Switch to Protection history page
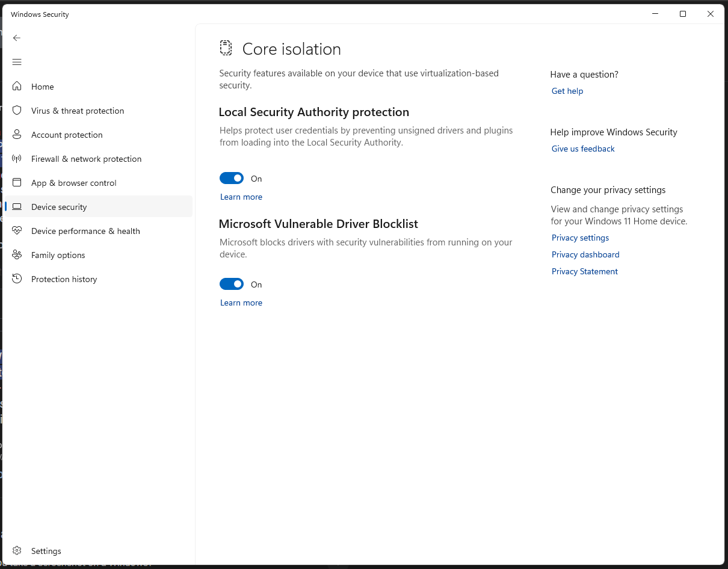 [x=64, y=278]
